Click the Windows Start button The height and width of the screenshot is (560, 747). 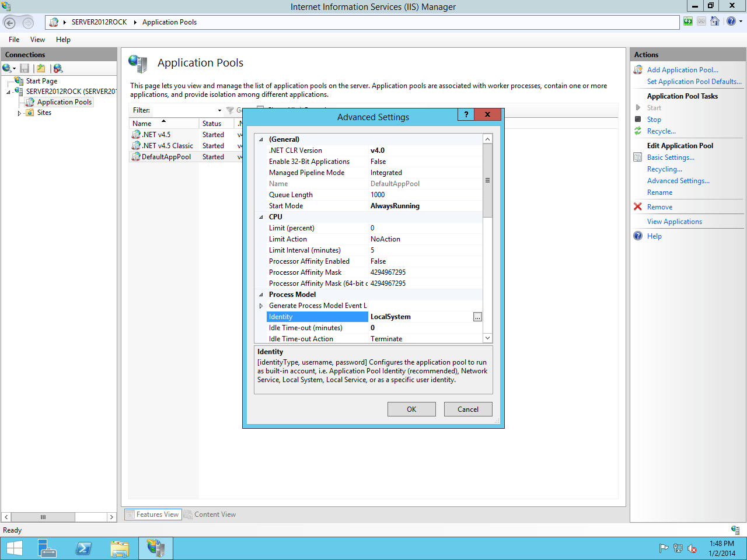click(x=14, y=548)
